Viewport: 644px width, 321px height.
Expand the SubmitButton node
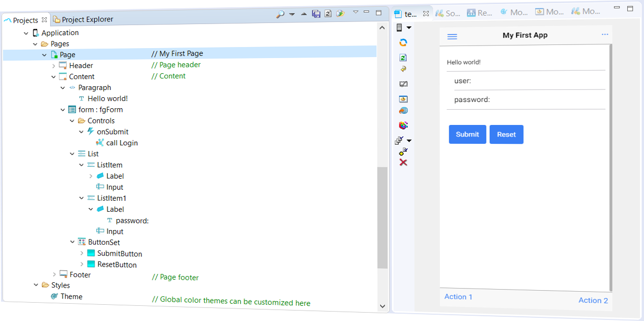(82, 254)
